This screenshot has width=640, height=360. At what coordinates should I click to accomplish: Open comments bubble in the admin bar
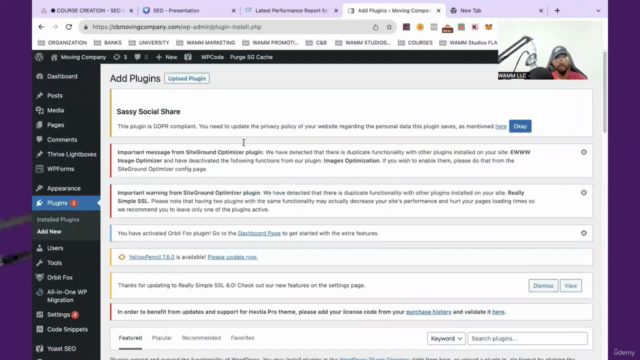click(x=141, y=57)
